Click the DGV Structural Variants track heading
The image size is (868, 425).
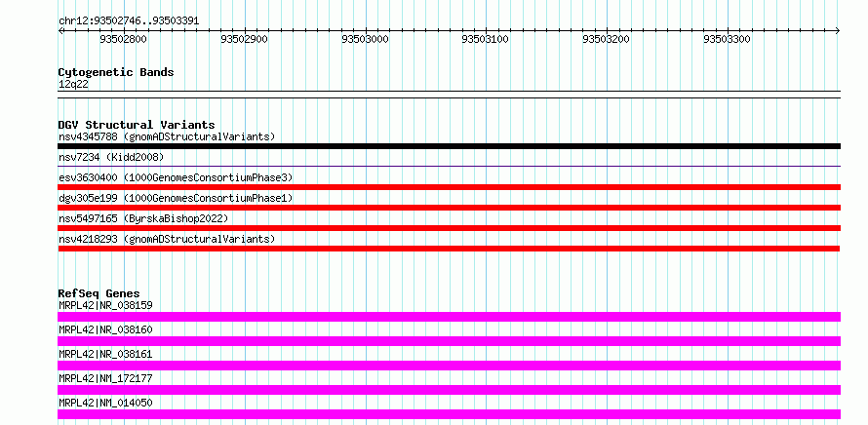click(137, 125)
